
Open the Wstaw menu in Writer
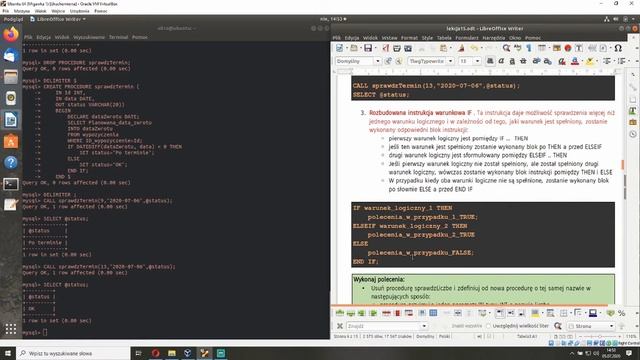click(389, 38)
